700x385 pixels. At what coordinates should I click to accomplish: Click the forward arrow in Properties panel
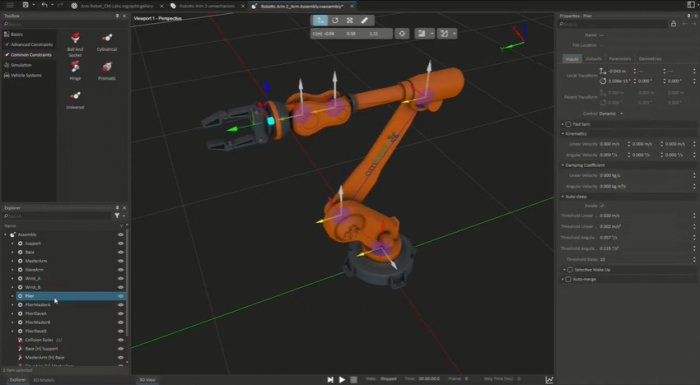point(693,24)
